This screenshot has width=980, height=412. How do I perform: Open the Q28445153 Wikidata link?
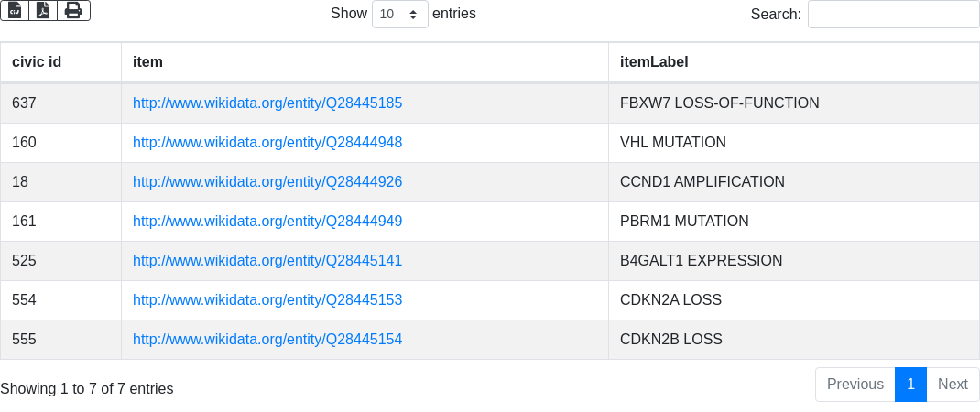click(267, 300)
